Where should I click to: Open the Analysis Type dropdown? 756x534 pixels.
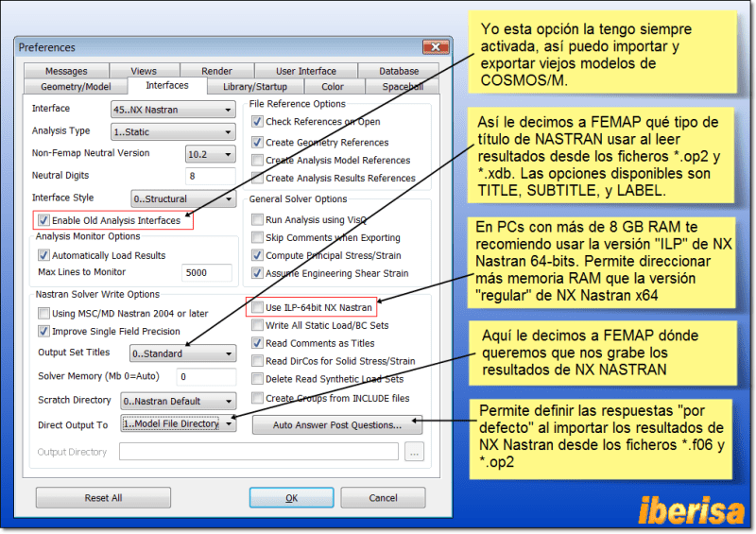coord(173,131)
